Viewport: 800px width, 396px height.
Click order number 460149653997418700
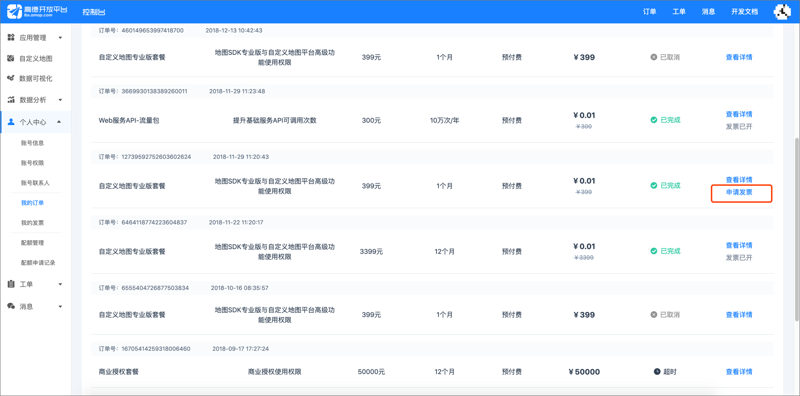(x=153, y=30)
